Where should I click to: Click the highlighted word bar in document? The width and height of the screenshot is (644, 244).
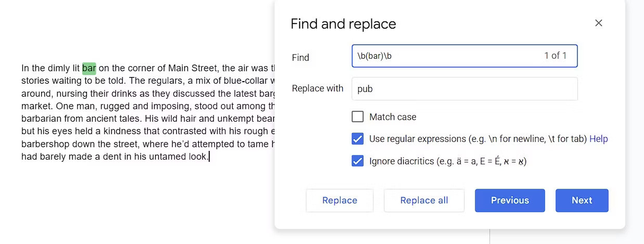[x=89, y=68]
